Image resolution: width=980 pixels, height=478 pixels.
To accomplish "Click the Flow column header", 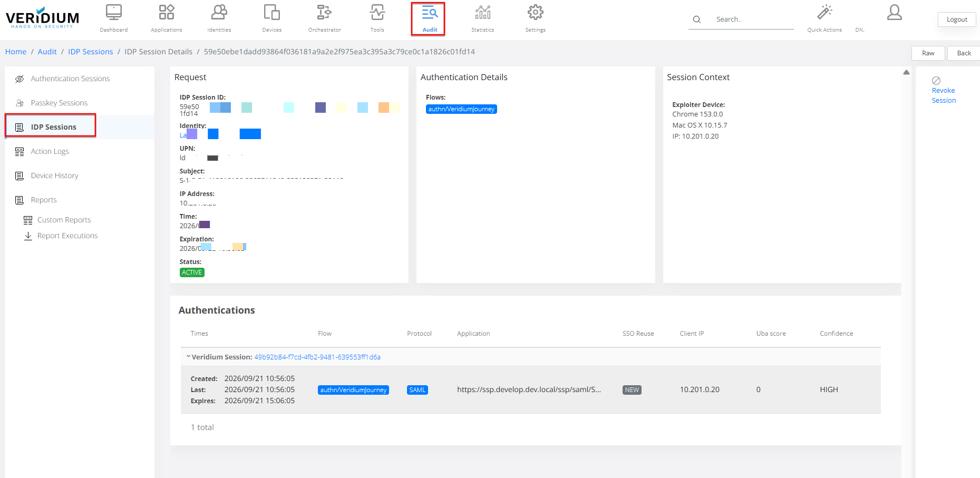I will pyautogui.click(x=325, y=334).
